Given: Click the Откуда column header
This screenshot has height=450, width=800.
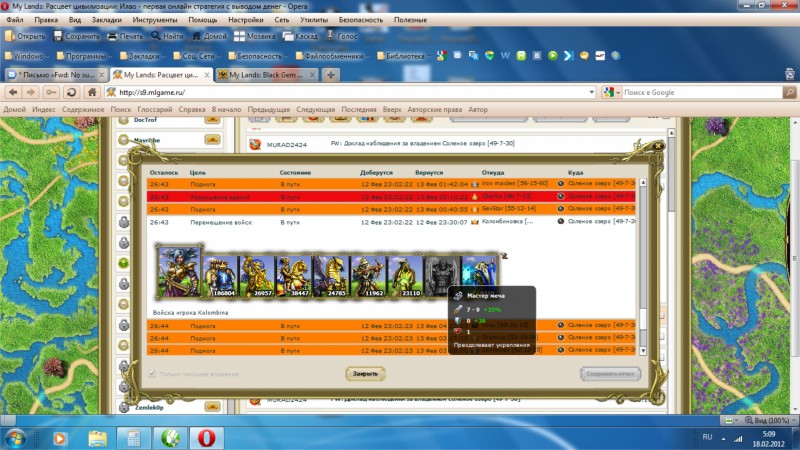Looking at the screenshot, I should [492, 172].
